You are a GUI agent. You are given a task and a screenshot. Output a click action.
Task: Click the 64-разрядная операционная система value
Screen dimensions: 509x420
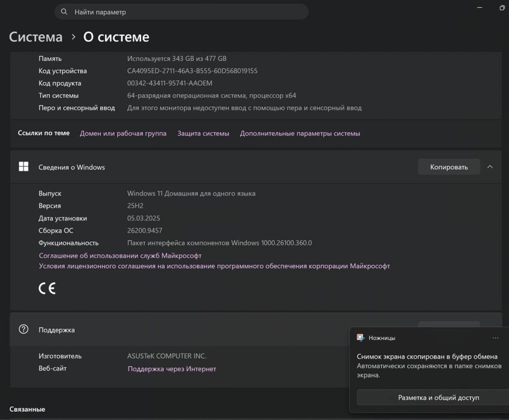tap(211, 96)
